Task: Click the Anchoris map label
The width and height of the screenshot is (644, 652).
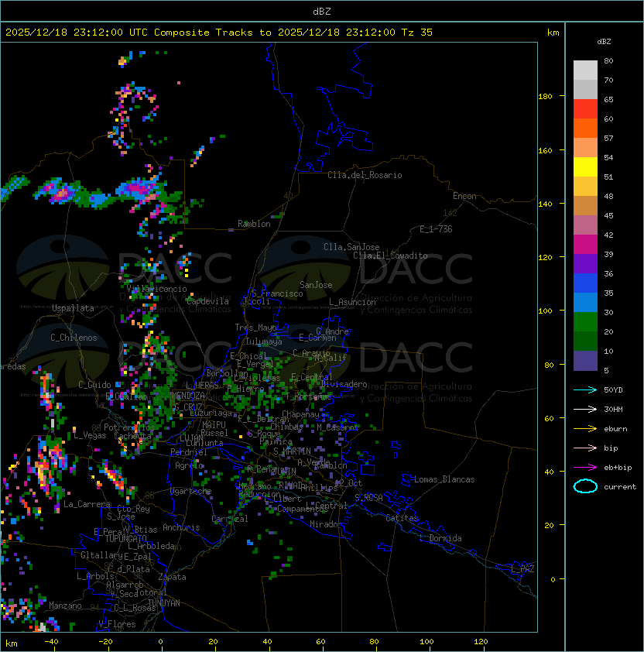Action: coord(181,527)
